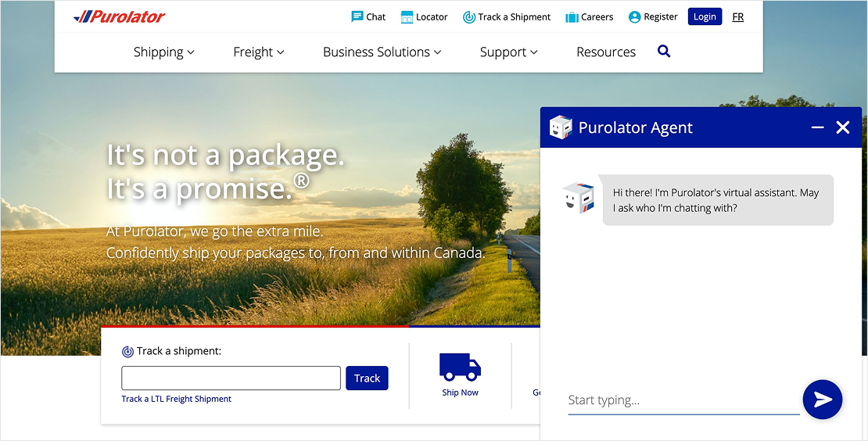The width and height of the screenshot is (868, 441).
Task: Click the Chat link in top bar
Action: [x=376, y=17]
